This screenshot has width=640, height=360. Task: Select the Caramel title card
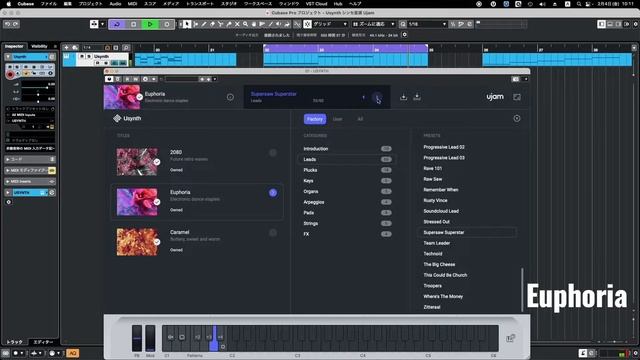click(197, 242)
